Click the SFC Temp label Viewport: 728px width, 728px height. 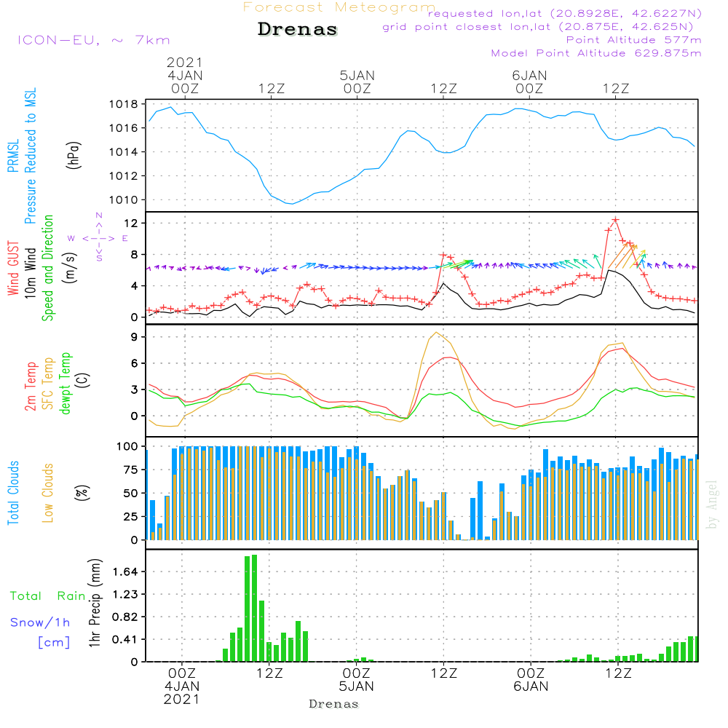(48, 384)
